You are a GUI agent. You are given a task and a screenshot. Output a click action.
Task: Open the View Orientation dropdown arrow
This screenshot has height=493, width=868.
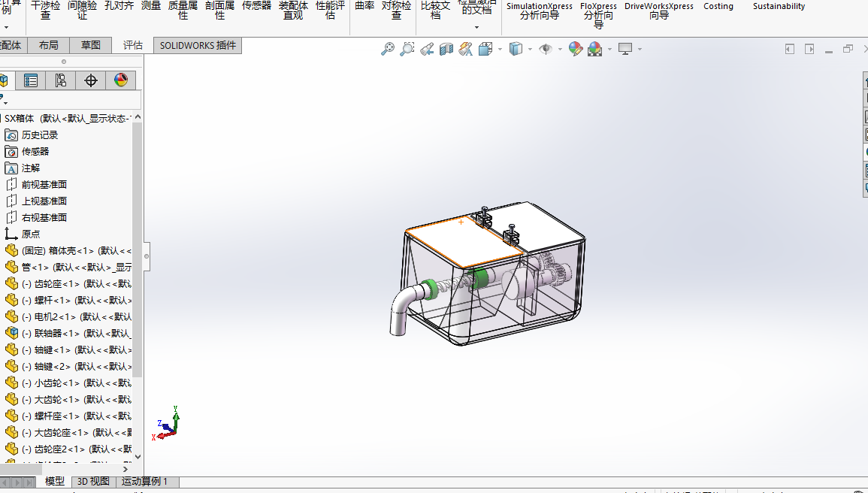499,50
